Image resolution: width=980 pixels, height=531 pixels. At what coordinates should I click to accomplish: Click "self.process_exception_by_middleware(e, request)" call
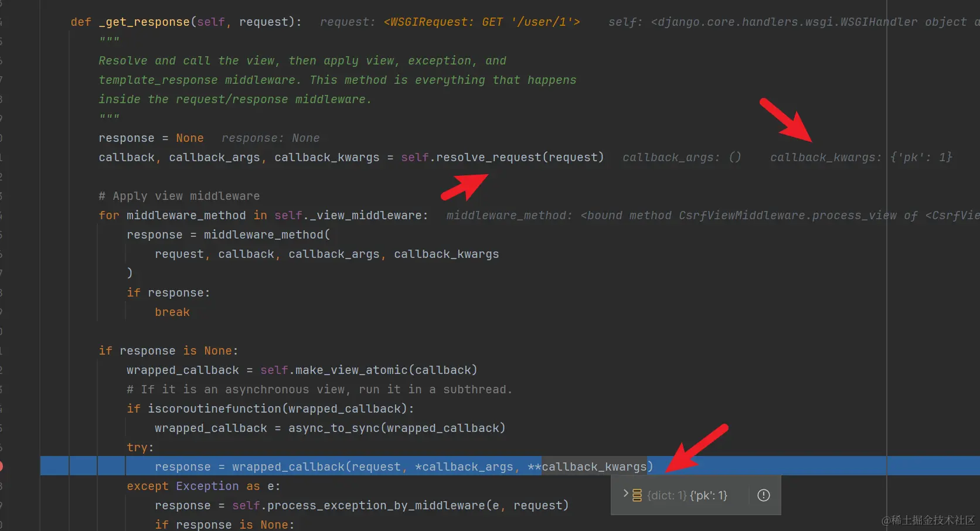pyautogui.click(x=400, y=505)
